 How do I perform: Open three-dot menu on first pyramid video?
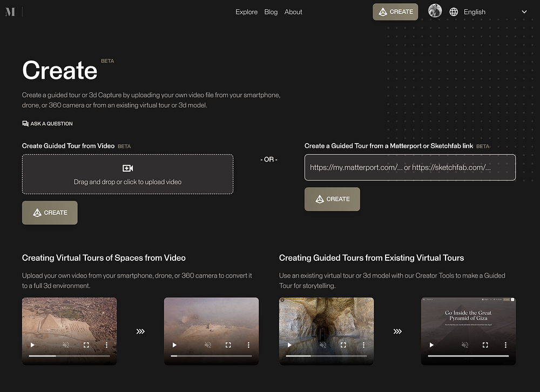point(106,345)
